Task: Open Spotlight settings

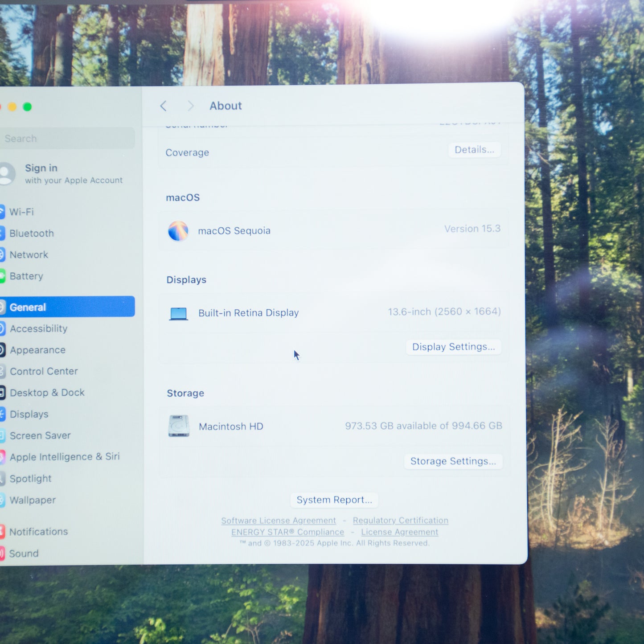Action: [x=67, y=479]
